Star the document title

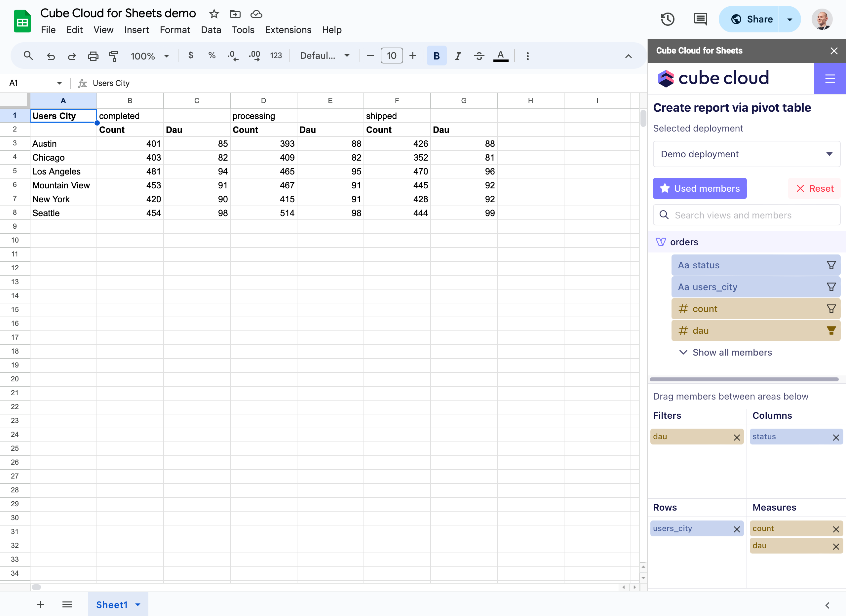click(214, 14)
